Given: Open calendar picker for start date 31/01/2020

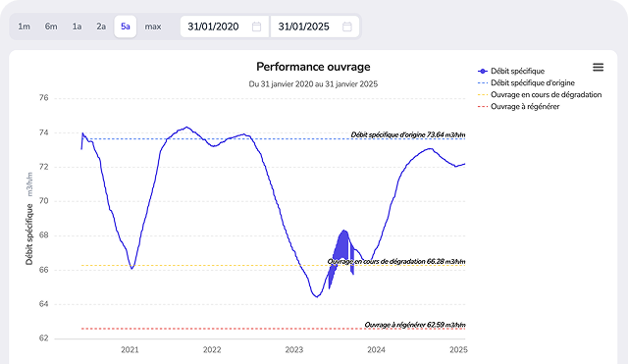Looking at the screenshot, I should (256, 26).
